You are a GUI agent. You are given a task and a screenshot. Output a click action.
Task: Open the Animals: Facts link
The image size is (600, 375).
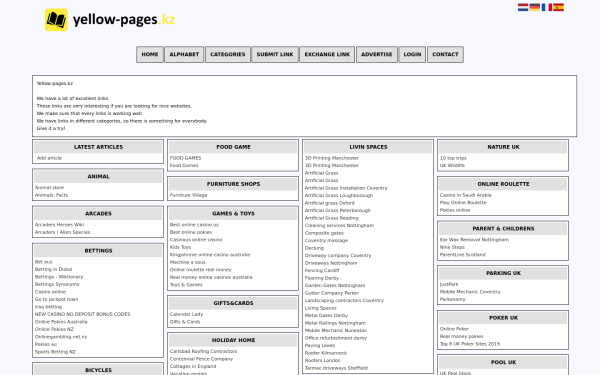coord(51,195)
